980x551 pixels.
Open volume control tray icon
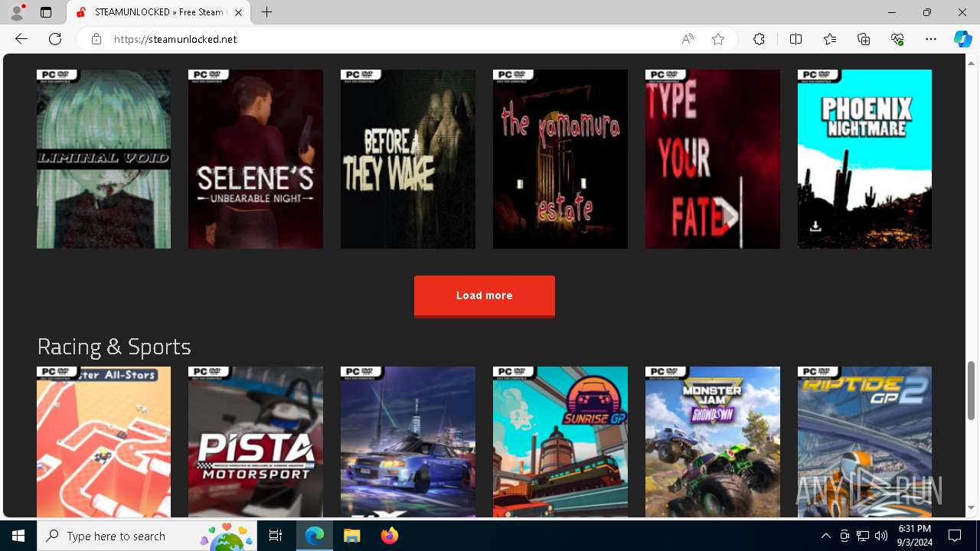[881, 536]
